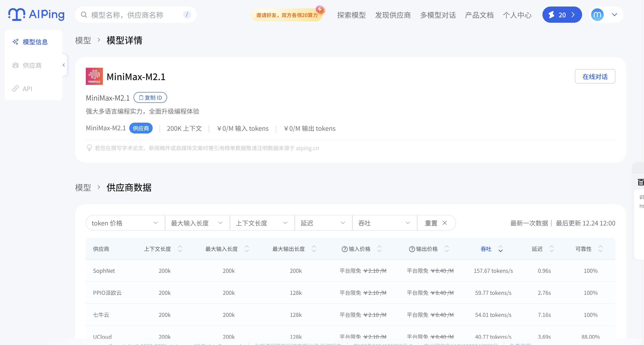This screenshot has width=644, height=345.
Task: Collapse the sidebar with the arrow handle
Action: pyautogui.click(x=64, y=65)
